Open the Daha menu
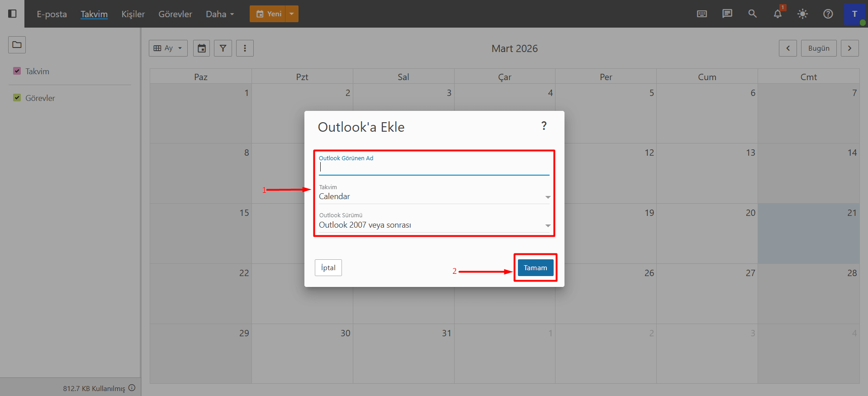This screenshot has width=868, height=396. [x=220, y=14]
